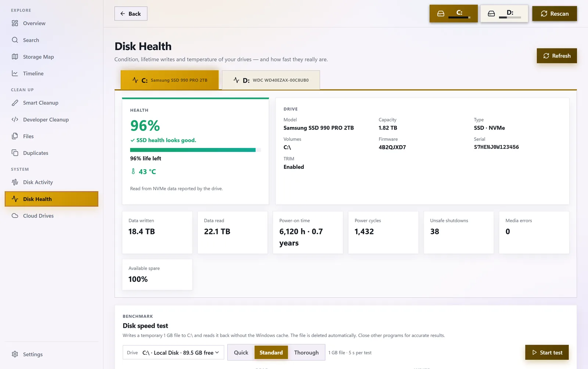Click the D: drive disk icon in top bar
Screen dimensions: 588x369
(491, 14)
